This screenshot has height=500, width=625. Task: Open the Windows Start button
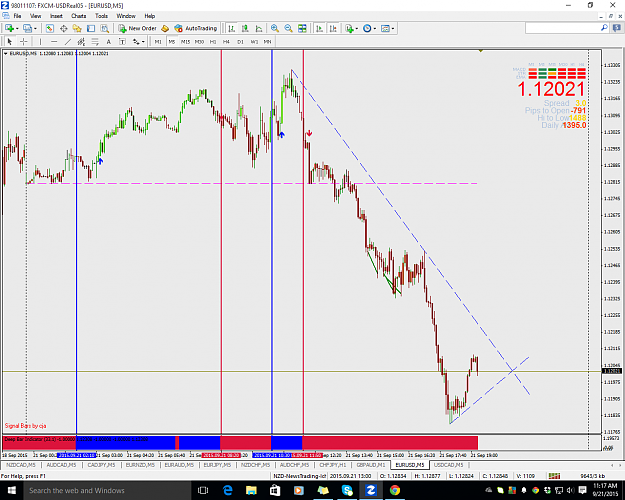(x=11, y=490)
